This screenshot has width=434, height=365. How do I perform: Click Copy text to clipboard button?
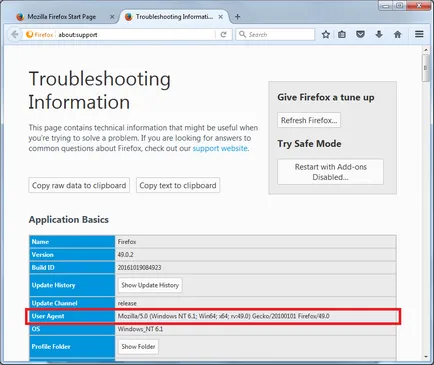tap(178, 185)
